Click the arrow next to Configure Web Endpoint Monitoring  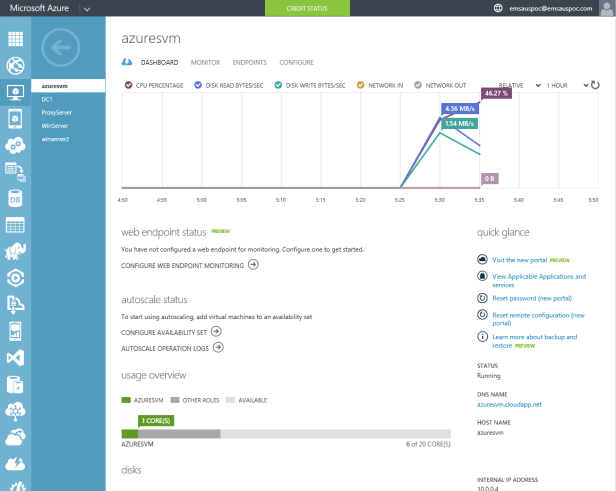(x=253, y=265)
